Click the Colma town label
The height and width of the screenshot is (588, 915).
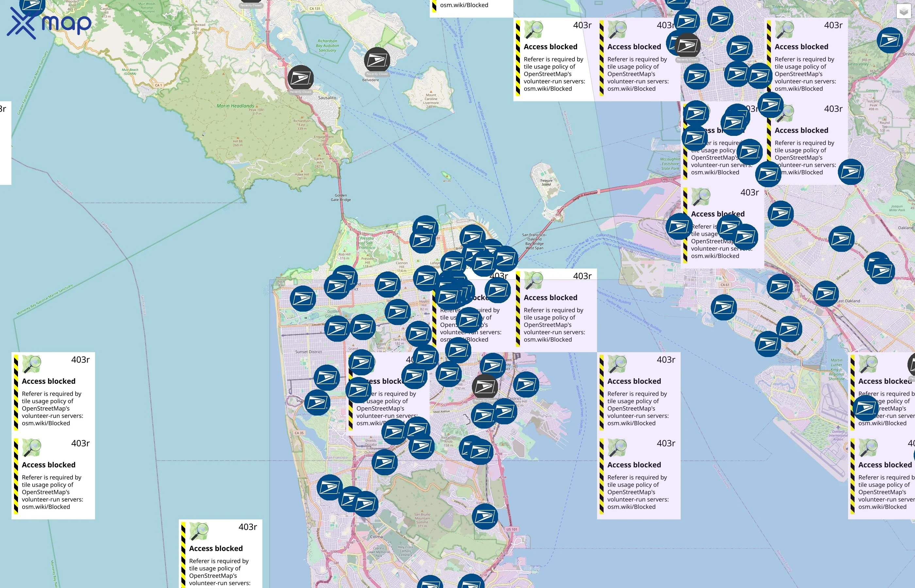tap(376, 536)
